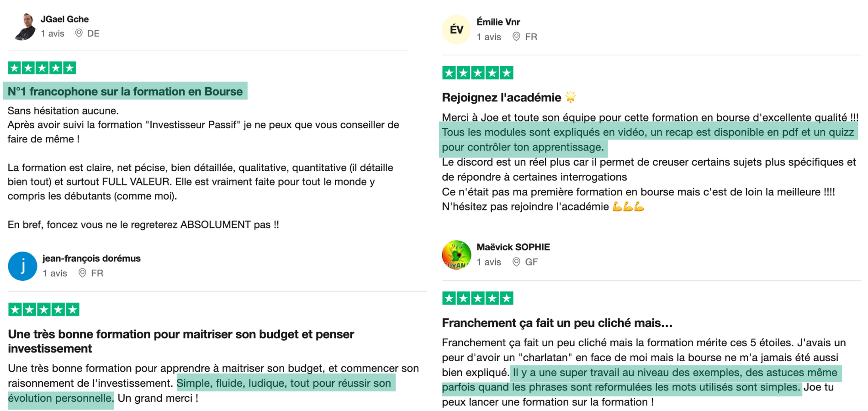Click the five-star rating on Émilie's review
This screenshot has width=868, height=411.
[477, 73]
